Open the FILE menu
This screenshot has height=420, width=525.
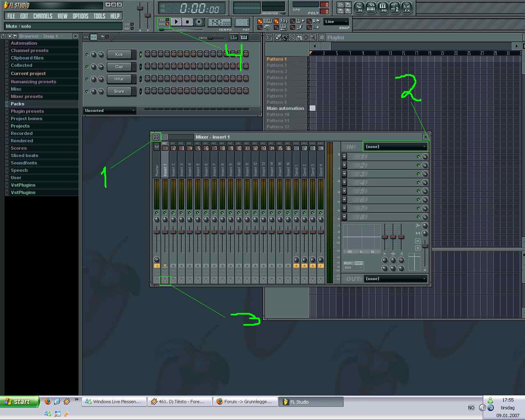(x=11, y=16)
